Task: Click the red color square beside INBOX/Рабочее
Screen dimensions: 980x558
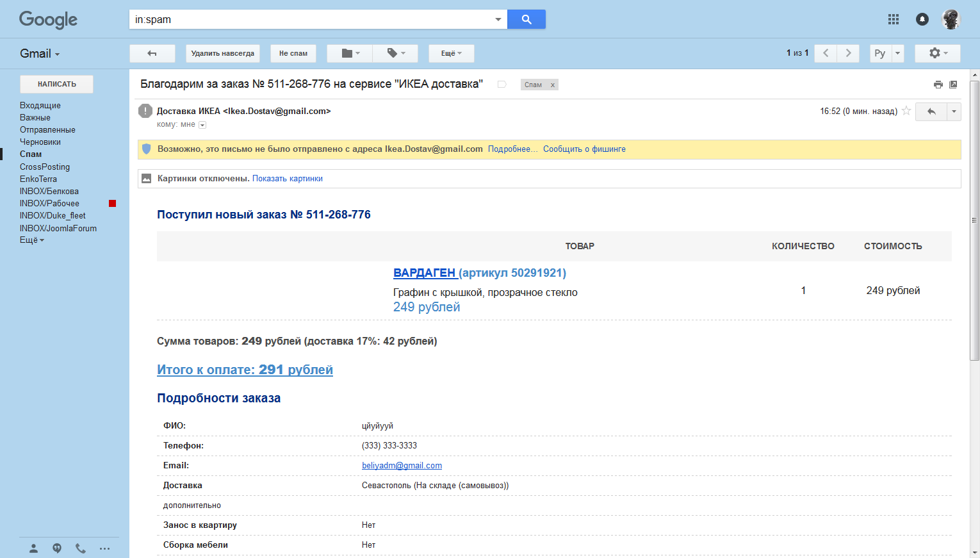Action: click(113, 204)
